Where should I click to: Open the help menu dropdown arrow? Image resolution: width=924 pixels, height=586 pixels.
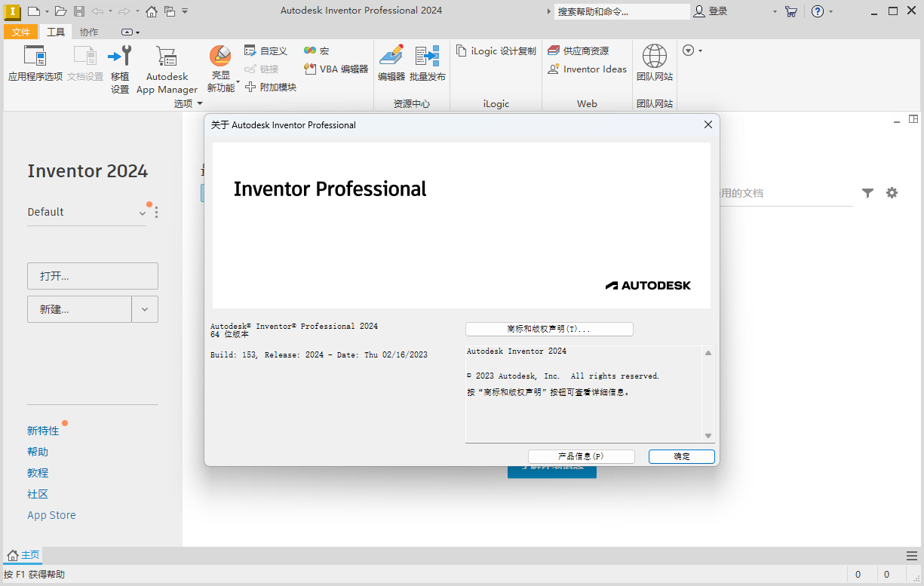tap(831, 11)
